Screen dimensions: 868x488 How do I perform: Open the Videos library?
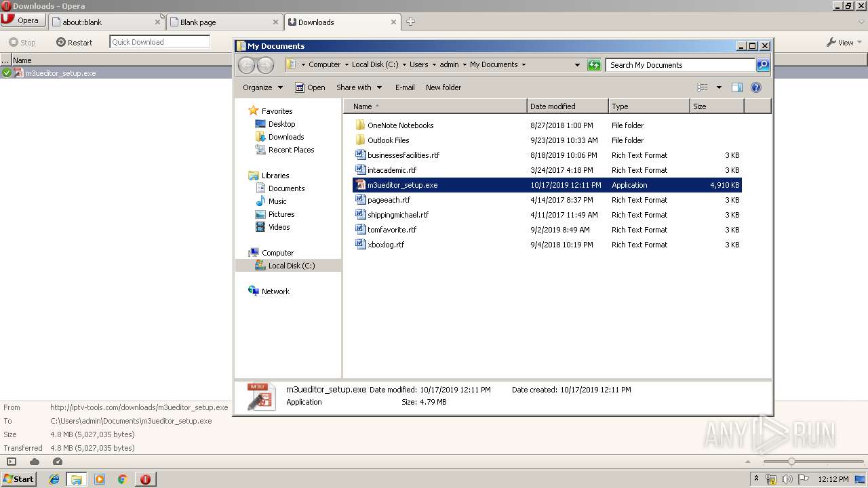[279, 227]
